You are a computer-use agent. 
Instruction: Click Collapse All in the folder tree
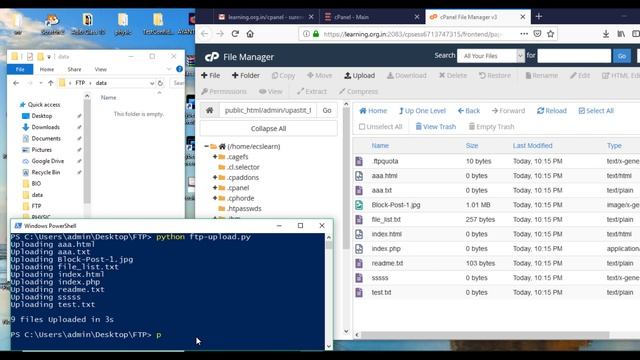click(268, 129)
